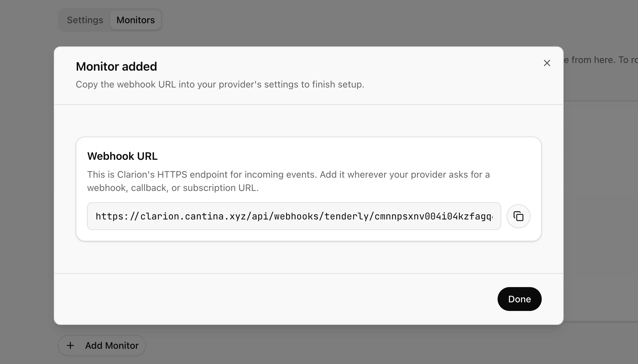Click the 'This is Clarion's HTTPS endpoint' description
Screen dimensions: 638x364
[x=288, y=174]
